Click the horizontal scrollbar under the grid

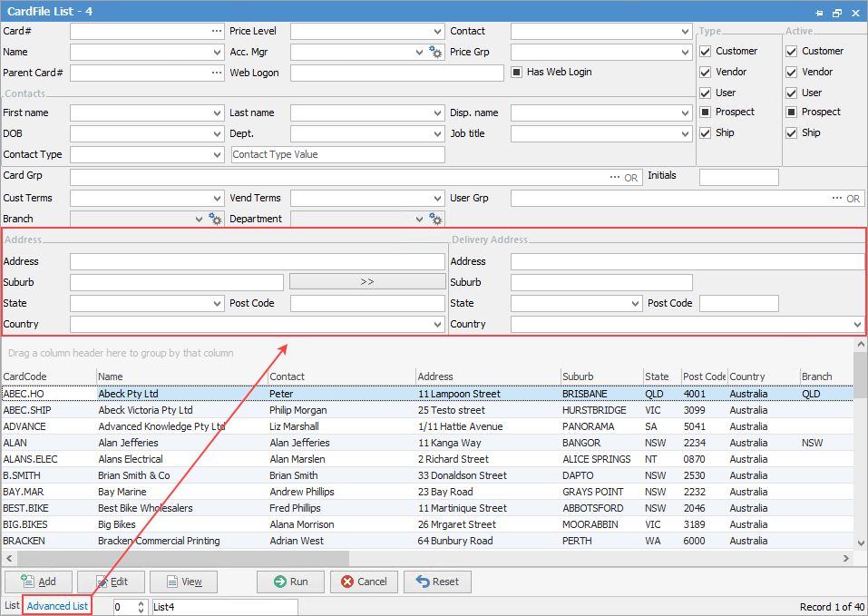click(181, 558)
